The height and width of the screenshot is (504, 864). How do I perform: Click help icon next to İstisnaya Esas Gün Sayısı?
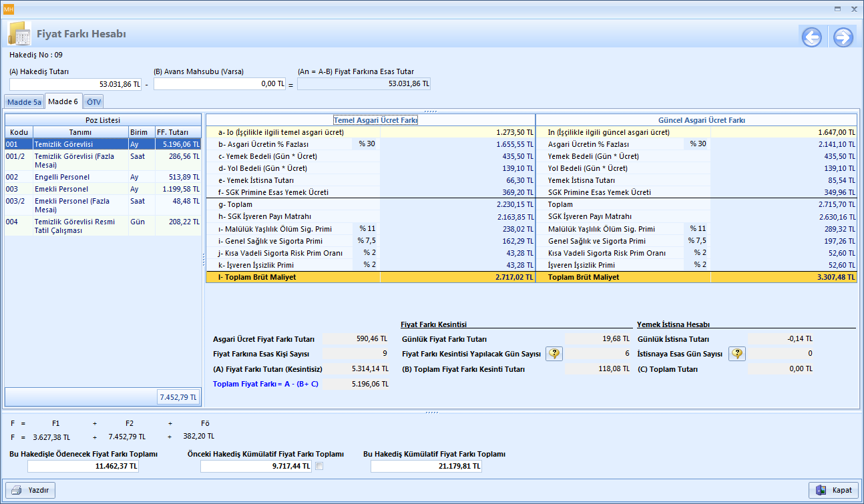(736, 354)
